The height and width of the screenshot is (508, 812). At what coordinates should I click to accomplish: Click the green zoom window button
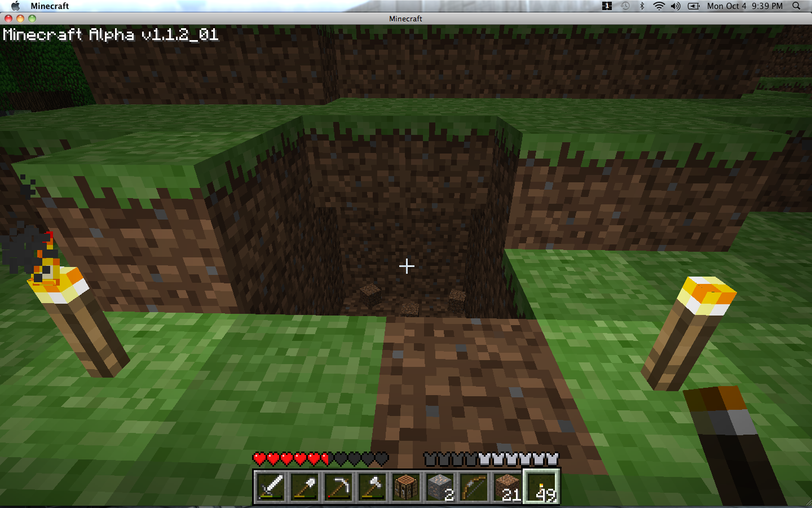tap(32, 19)
